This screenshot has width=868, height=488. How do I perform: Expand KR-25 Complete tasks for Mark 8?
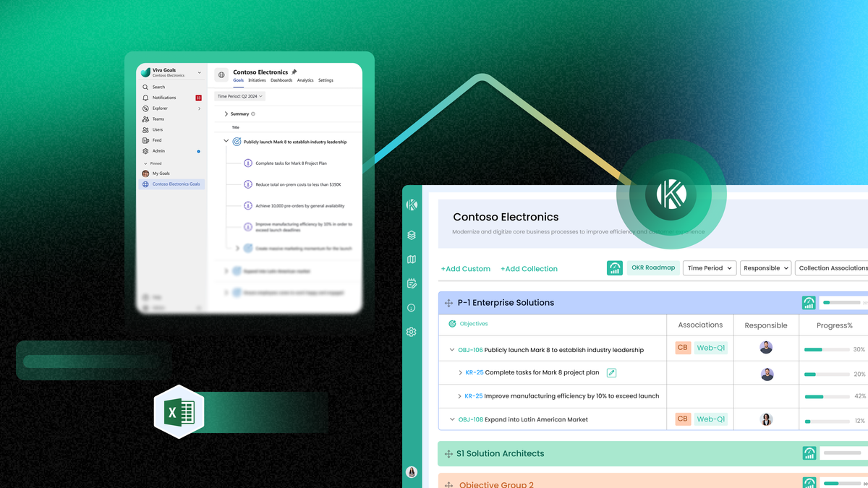[x=460, y=373]
